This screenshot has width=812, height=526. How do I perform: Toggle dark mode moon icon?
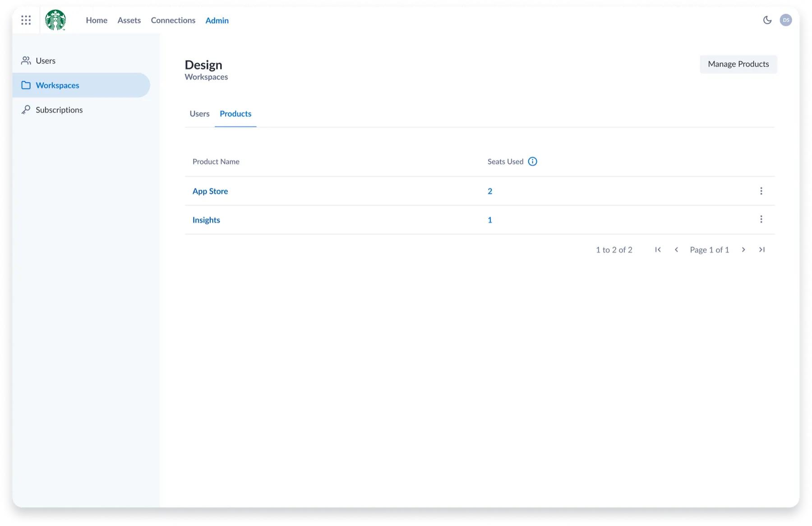(767, 20)
